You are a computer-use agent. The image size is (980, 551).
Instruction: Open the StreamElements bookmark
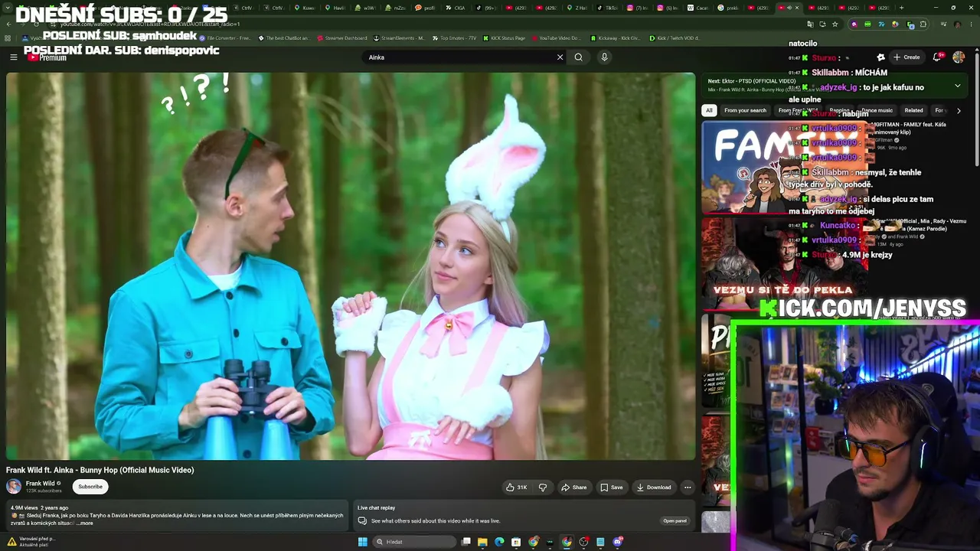(x=398, y=37)
